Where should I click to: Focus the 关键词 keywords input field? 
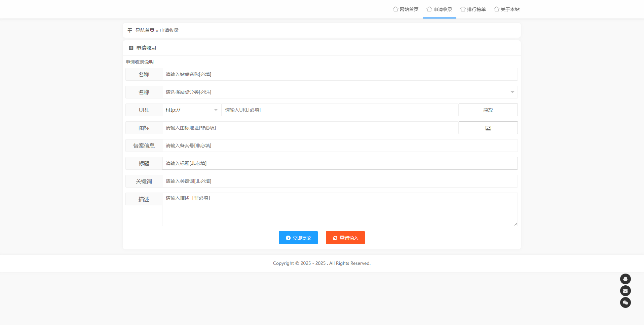click(340, 181)
